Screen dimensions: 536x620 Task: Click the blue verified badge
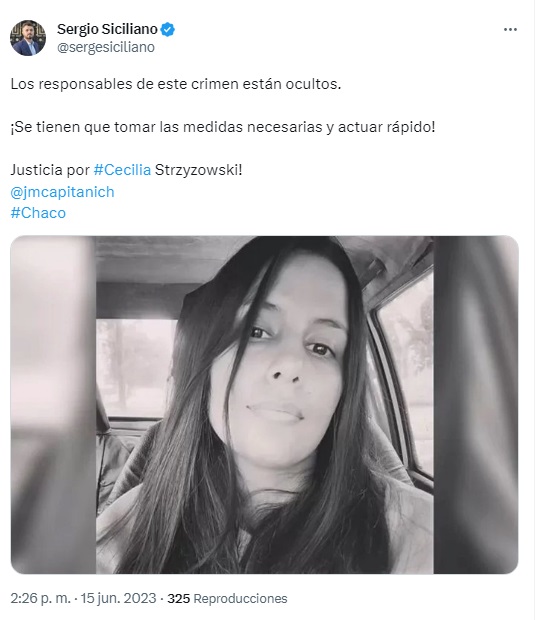tap(168, 29)
